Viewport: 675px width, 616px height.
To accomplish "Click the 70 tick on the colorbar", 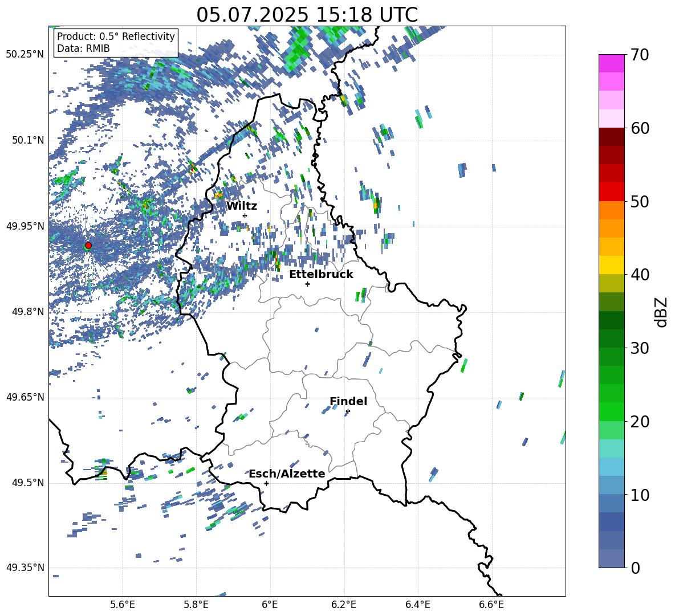I will pyautogui.click(x=640, y=55).
